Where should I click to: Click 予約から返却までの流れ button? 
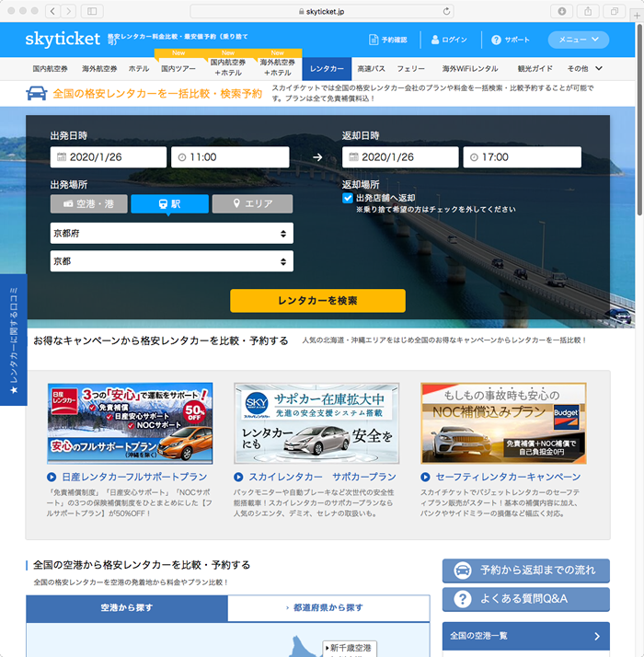526,571
